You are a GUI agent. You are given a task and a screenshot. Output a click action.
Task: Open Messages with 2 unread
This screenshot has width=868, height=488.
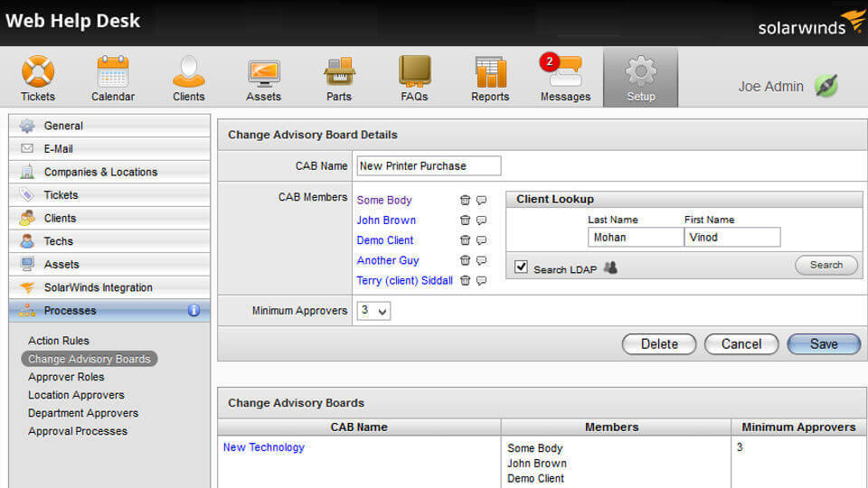coord(565,79)
